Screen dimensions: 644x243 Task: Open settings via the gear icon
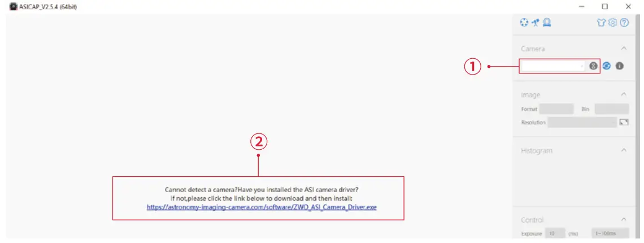(x=613, y=23)
